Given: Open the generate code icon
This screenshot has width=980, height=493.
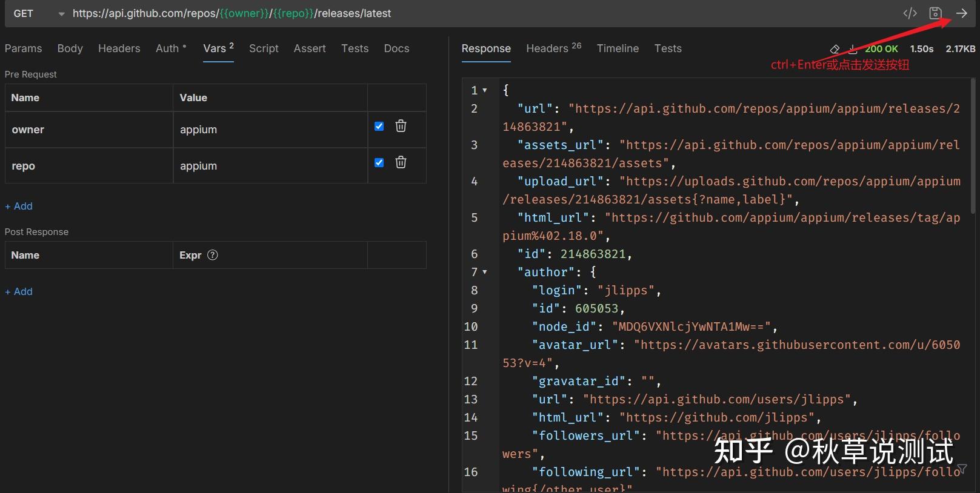Looking at the screenshot, I should pos(910,13).
